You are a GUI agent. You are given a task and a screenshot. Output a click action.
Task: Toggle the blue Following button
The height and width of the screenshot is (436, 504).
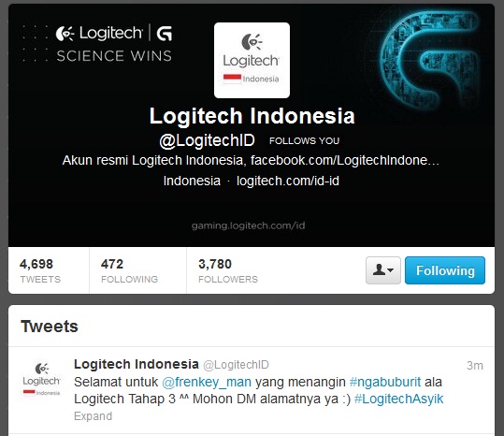coord(445,270)
